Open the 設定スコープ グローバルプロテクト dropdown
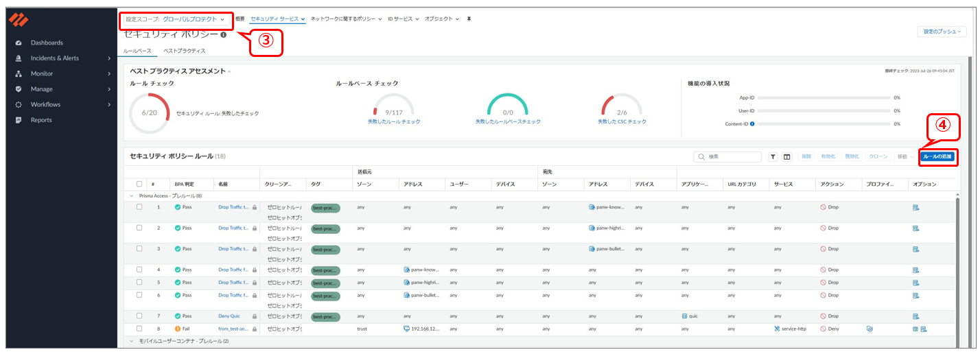The height and width of the screenshot is (354, 980). point(176,19)
